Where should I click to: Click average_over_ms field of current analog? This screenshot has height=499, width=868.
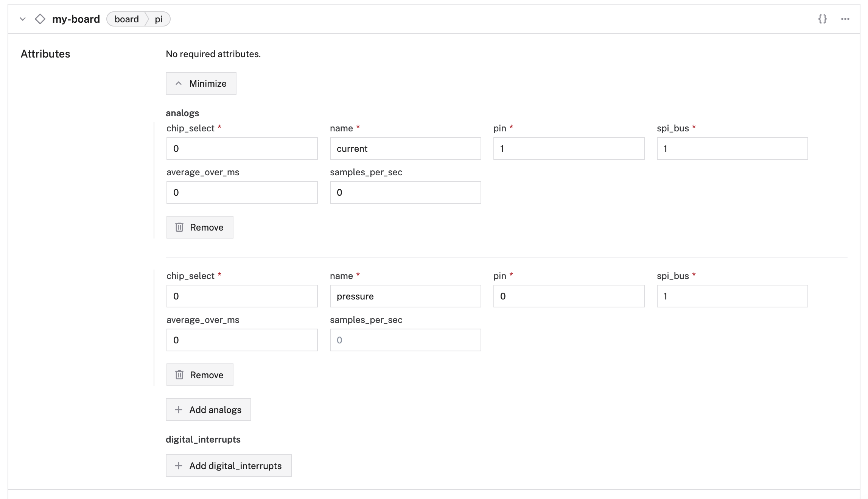(x=242, y=192)
